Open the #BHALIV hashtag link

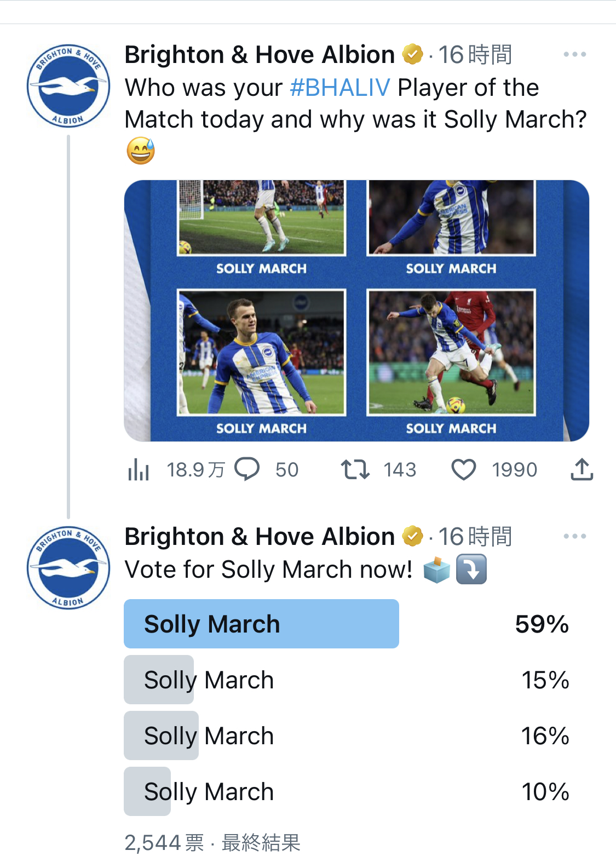click(339, 88)
